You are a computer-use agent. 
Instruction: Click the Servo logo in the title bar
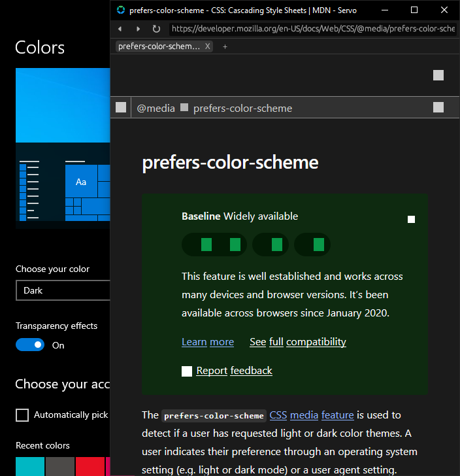point(120,10)
